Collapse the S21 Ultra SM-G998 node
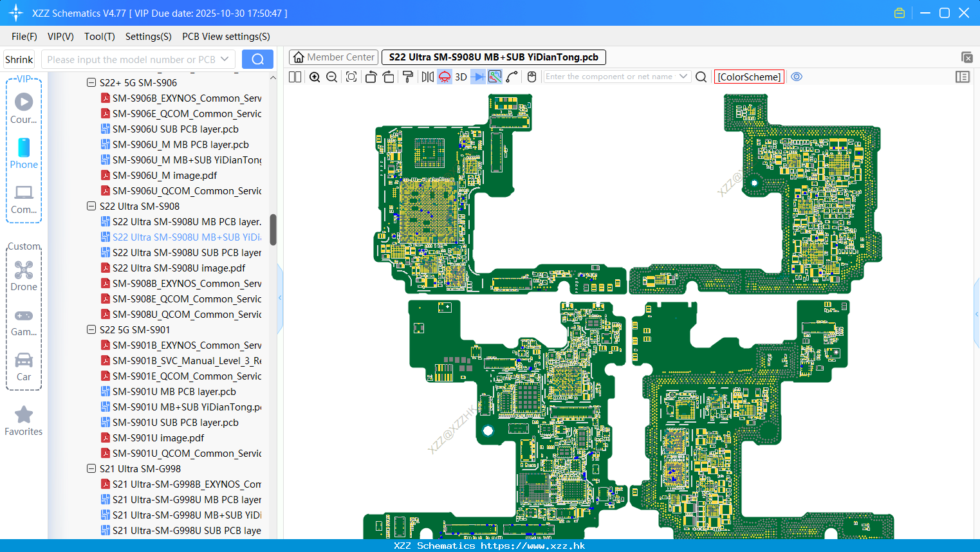 point(91,468)
